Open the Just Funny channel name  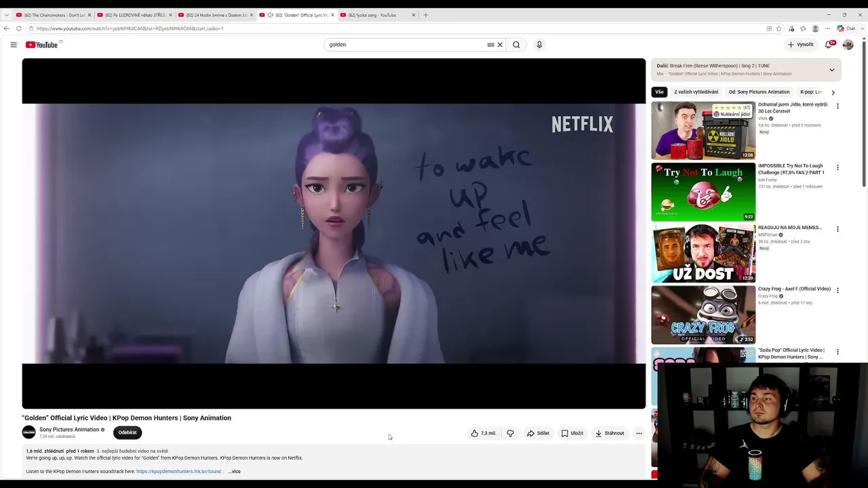tap(768, 180)
